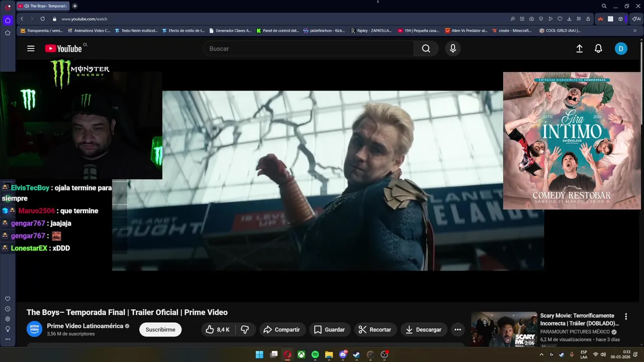The width and height of the screenshot is (644, 362).
Task: Open Panel de control del... bookmark
Action: (x=277, y=31)
